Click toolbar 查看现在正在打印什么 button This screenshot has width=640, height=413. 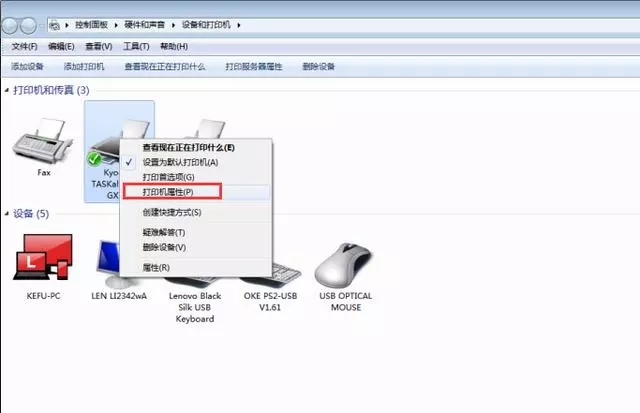[165, 66]
